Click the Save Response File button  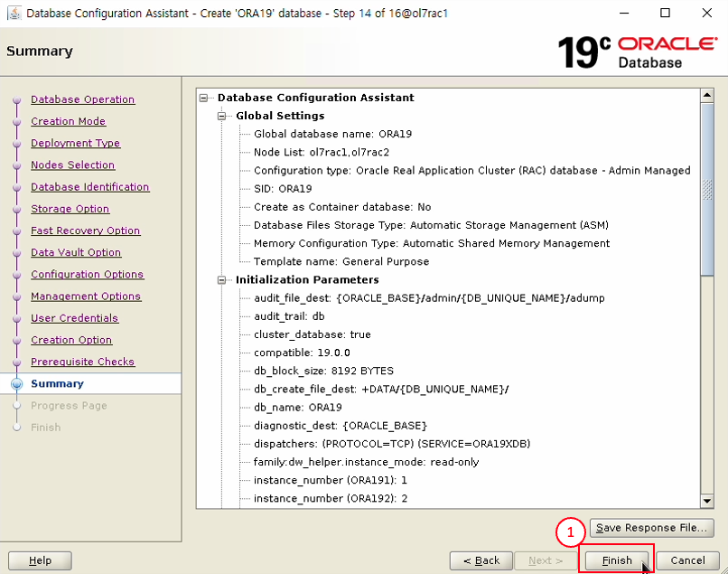(652, 528)
